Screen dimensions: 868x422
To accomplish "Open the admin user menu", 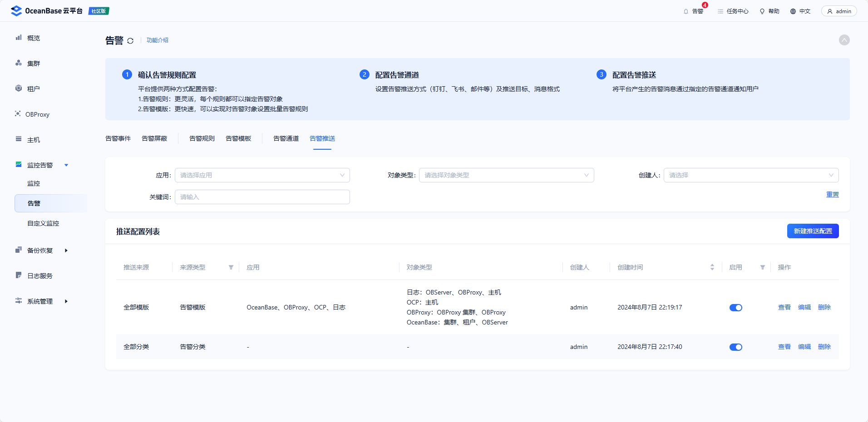I will (839, 11).
